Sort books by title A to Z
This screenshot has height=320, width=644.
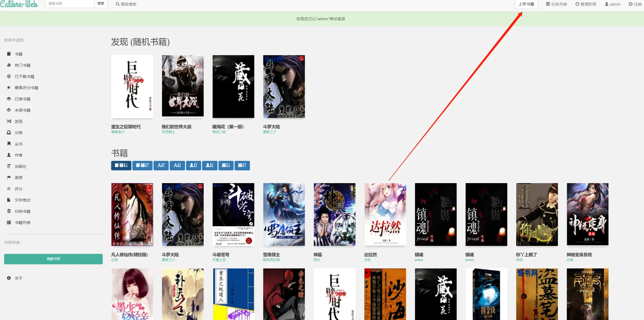[x=161, y=165]
